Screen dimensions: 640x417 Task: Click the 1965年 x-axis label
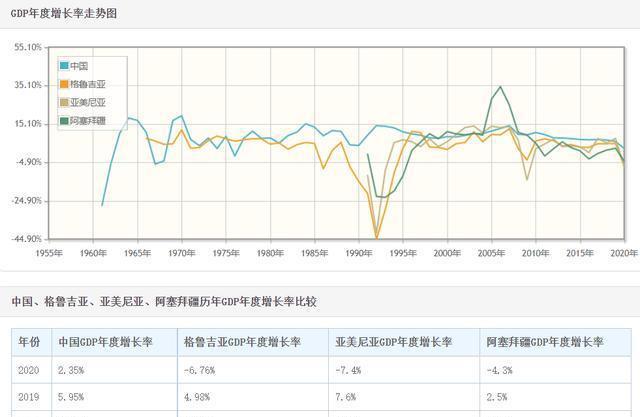(x=138, y=253)
